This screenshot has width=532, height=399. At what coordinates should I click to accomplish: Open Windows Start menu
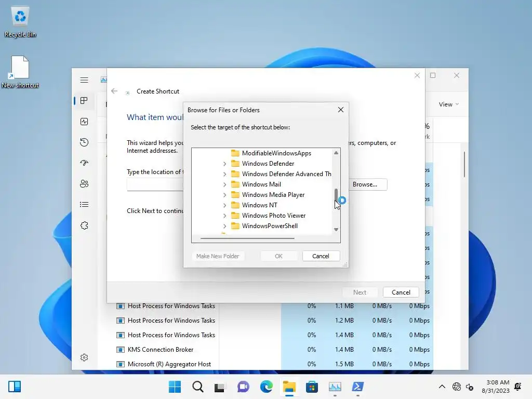pos(175,387)
